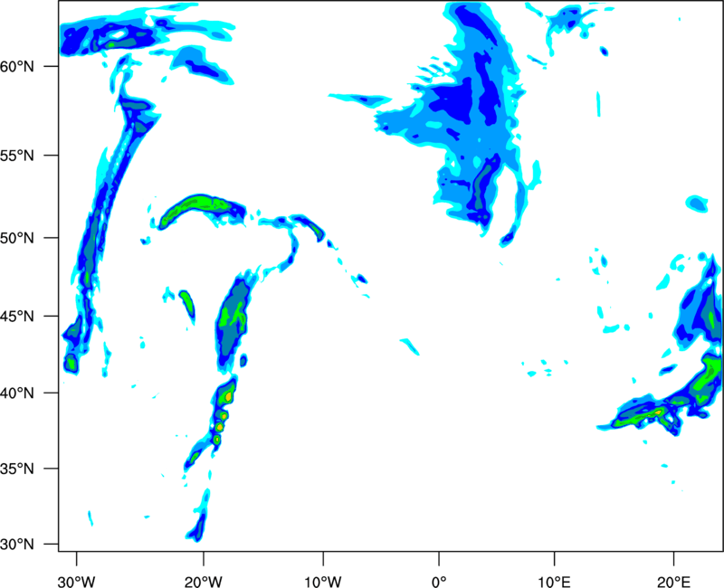Click the 20°E longitude label
The height and width of the screenshot is (588, 724).
[x=673, y=582]
